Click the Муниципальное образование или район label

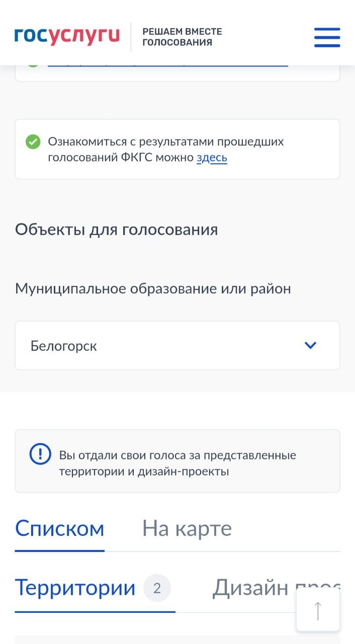pyautogui.click(x=153, y=289)
